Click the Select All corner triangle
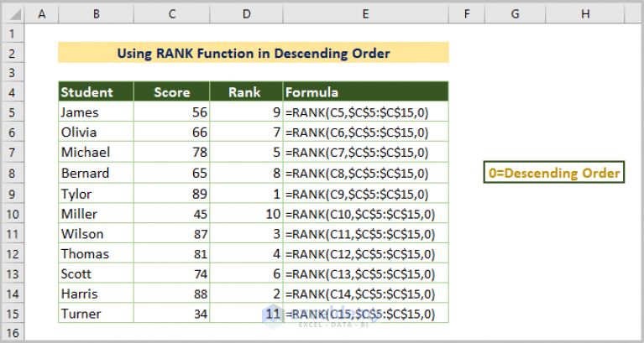The width and height of the screenshot is (644, 343). pyautogui.click(x=15, y=15)
